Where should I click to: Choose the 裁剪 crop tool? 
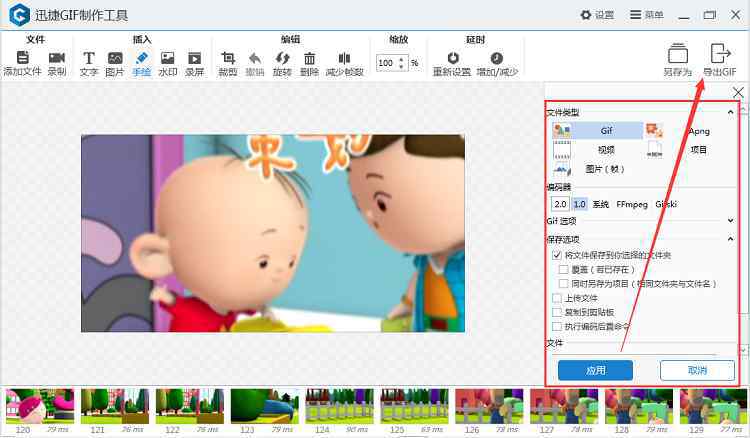pos(228,58)
